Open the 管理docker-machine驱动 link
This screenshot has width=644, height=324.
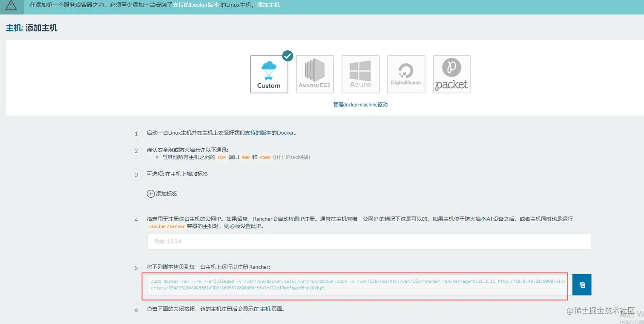coord(360,104)
